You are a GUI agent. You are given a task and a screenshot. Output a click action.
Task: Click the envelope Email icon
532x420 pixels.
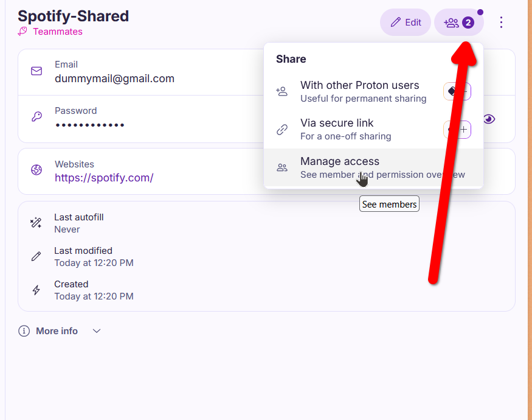click(x=36, y=71)
